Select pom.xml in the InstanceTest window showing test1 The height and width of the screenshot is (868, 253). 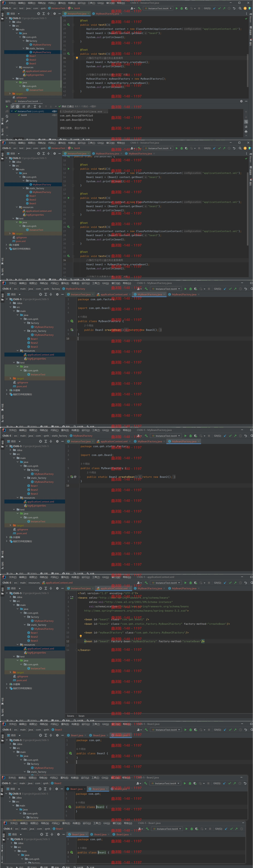[19, 241]
